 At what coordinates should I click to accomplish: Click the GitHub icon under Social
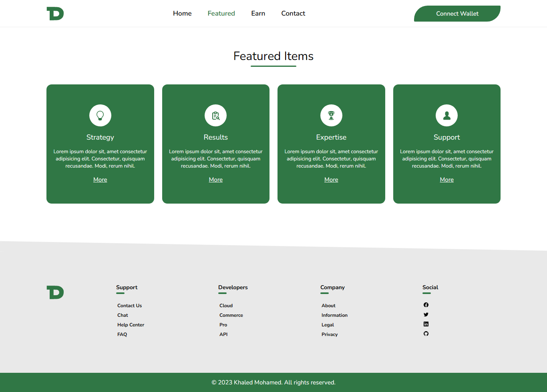pyautogui.click(x=426, y=334)
